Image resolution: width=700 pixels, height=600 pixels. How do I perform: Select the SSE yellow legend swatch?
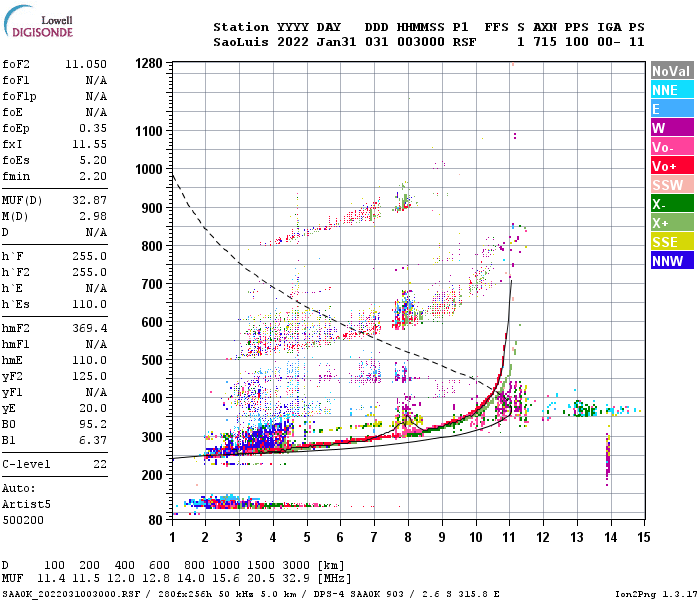(672, 242)
